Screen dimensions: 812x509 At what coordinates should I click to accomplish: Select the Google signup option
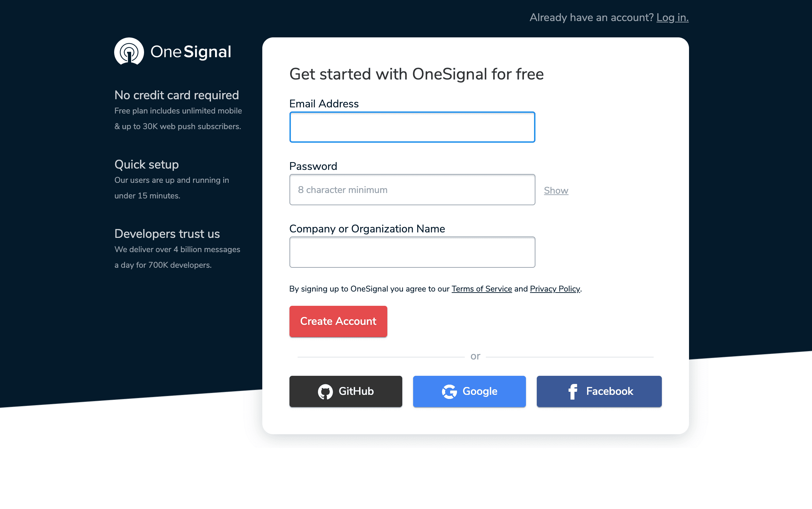pos(469,391)
